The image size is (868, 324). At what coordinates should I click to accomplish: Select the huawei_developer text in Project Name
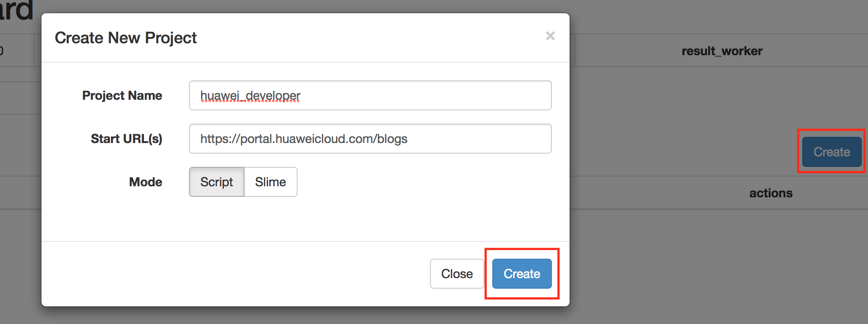250,95
